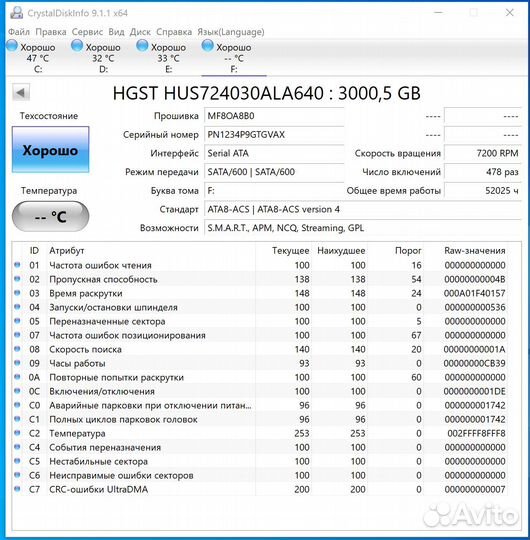Viewport: 530px width, 540px height.
Task: Click the status dot for attribute C1
Action: (17, 419)
